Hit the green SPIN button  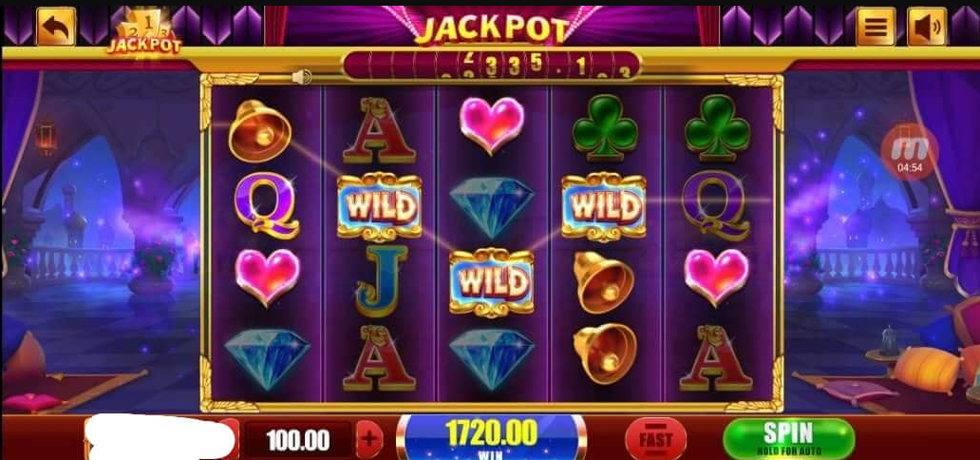point(789,439)
